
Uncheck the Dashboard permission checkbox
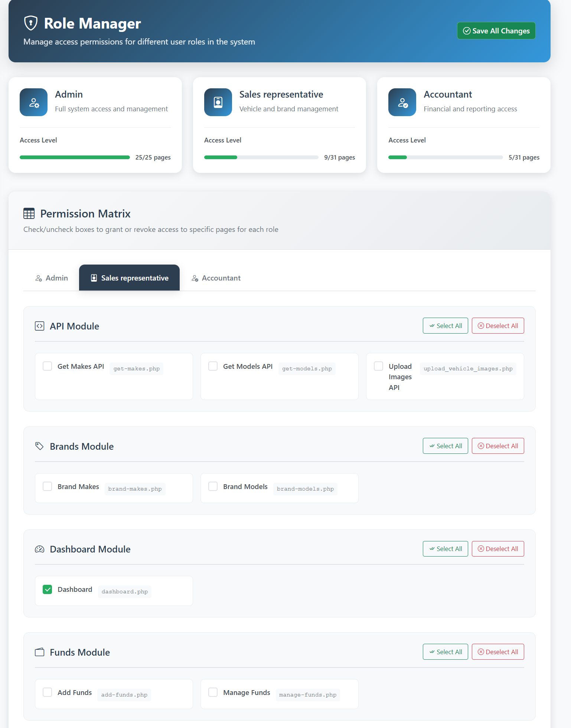(48, 589)
